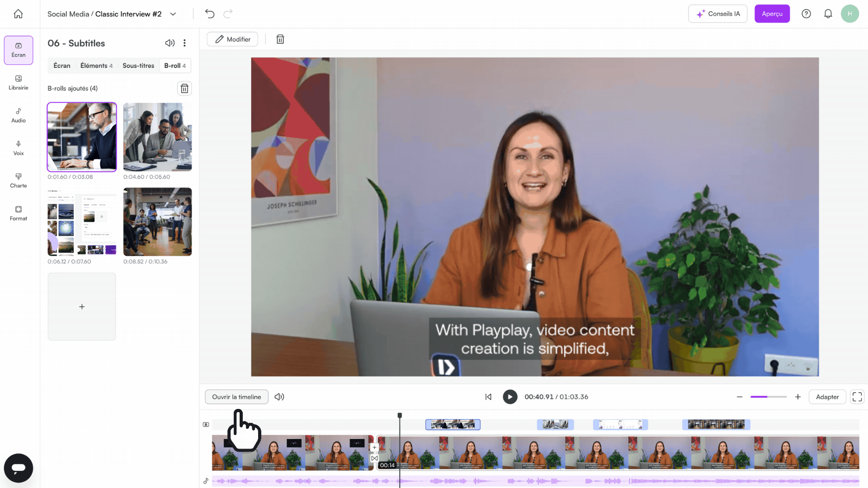868x488 pixels.
Task: Select the B-roll thumbnail timed 0:08.52
Action: 157,221
